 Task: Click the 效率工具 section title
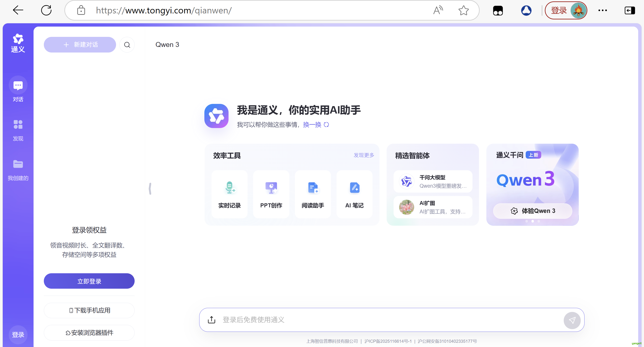227,155
